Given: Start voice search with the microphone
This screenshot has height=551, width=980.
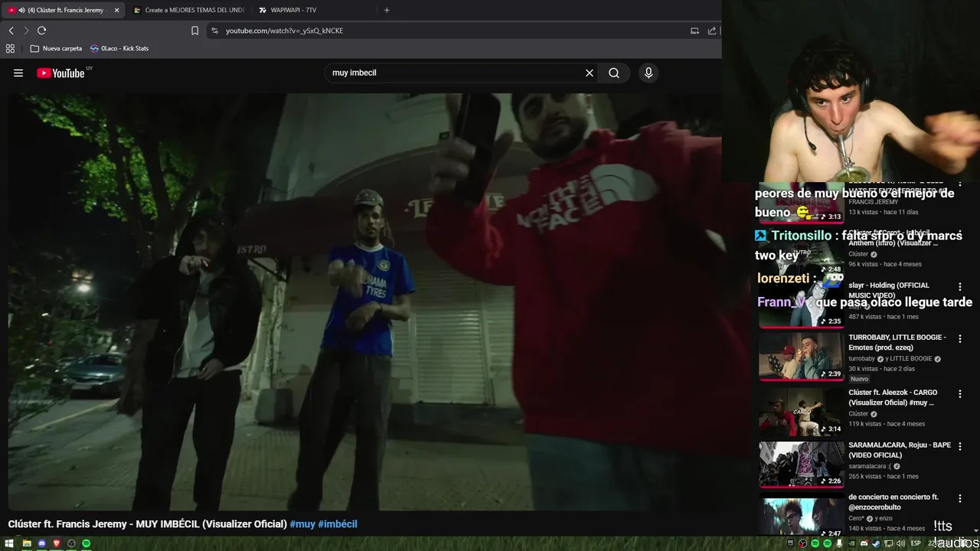Looking at the screenshot, I should (648, 73).
